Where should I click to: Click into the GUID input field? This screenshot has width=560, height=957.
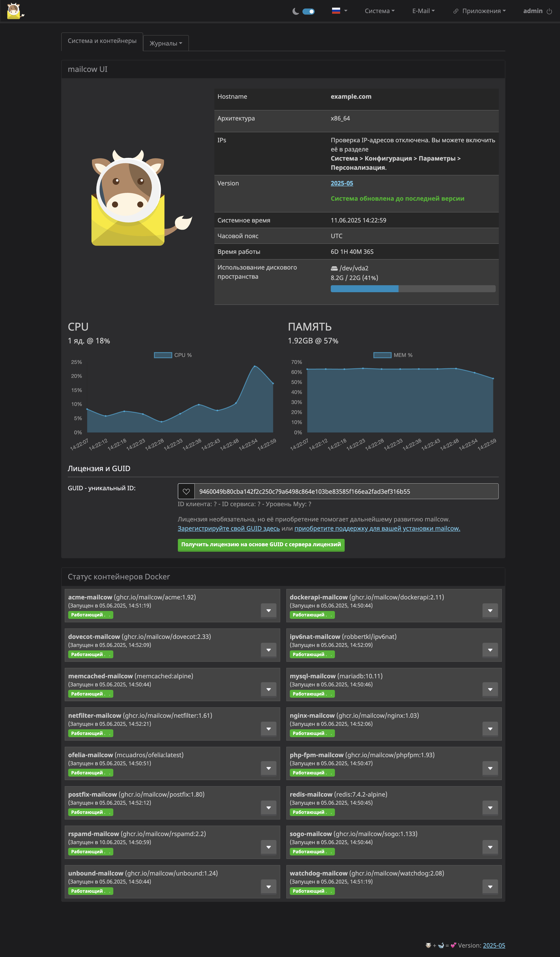346,491
